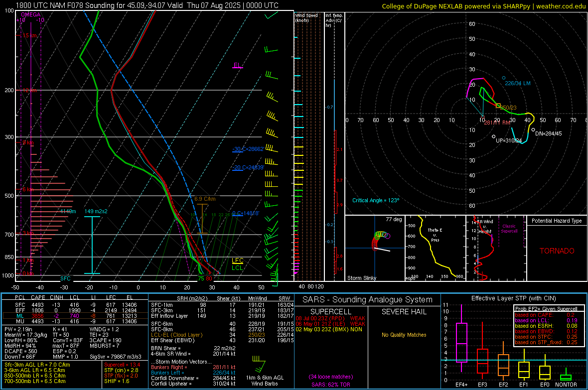This screenshot has height=390, width=588.
Task: Click the 'PW = 2.19in' value
Action: coord(18,329)
